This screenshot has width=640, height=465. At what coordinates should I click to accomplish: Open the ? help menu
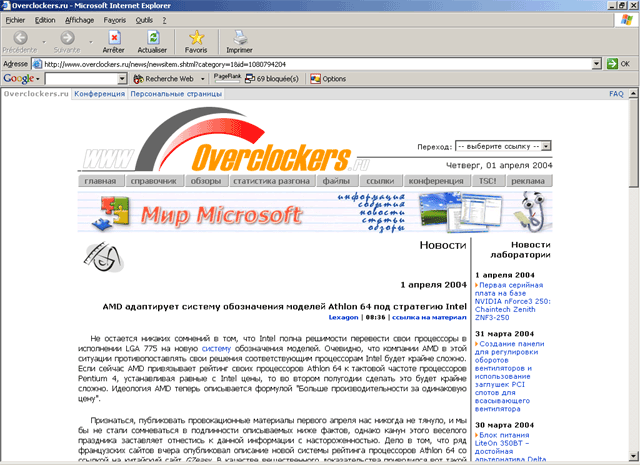tap(164, 20)
